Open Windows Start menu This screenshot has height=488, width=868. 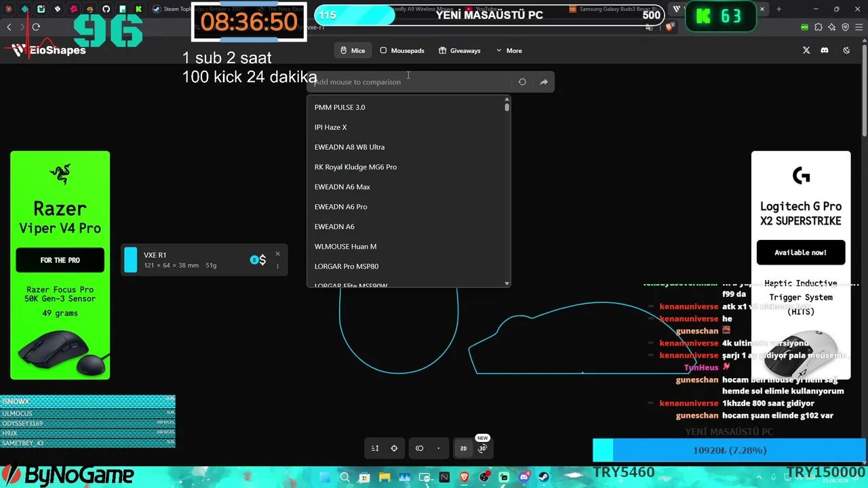(x=324, y=477)
